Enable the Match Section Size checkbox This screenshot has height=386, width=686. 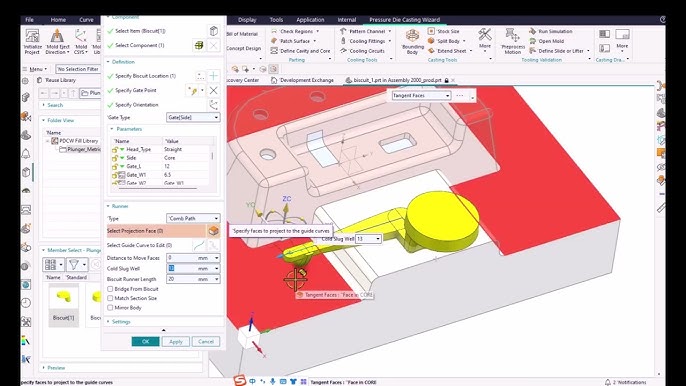click(x=110, y=298)
